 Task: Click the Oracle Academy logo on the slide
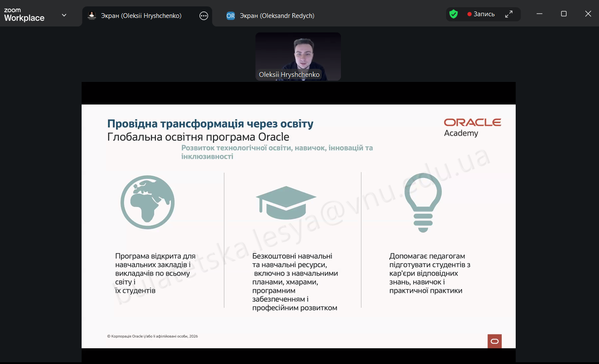tap(472, 128)
